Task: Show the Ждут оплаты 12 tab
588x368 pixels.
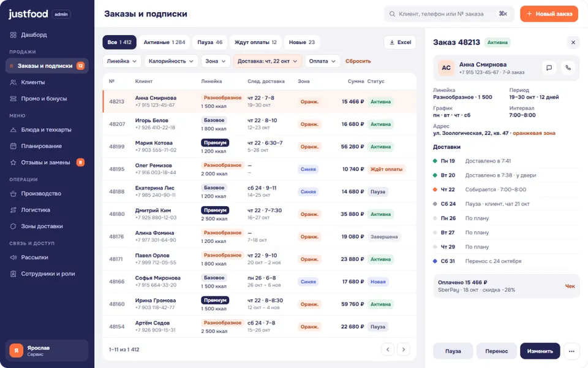Action: click(255, 42)
